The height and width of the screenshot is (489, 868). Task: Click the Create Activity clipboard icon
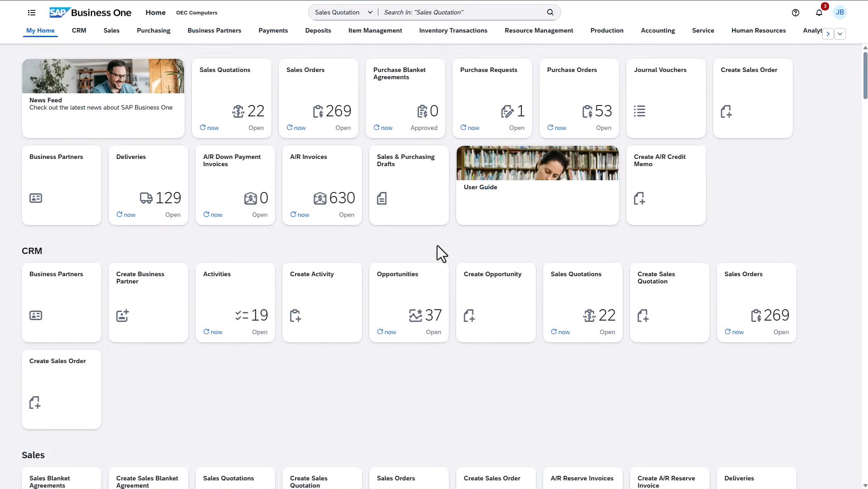[296, 316]
